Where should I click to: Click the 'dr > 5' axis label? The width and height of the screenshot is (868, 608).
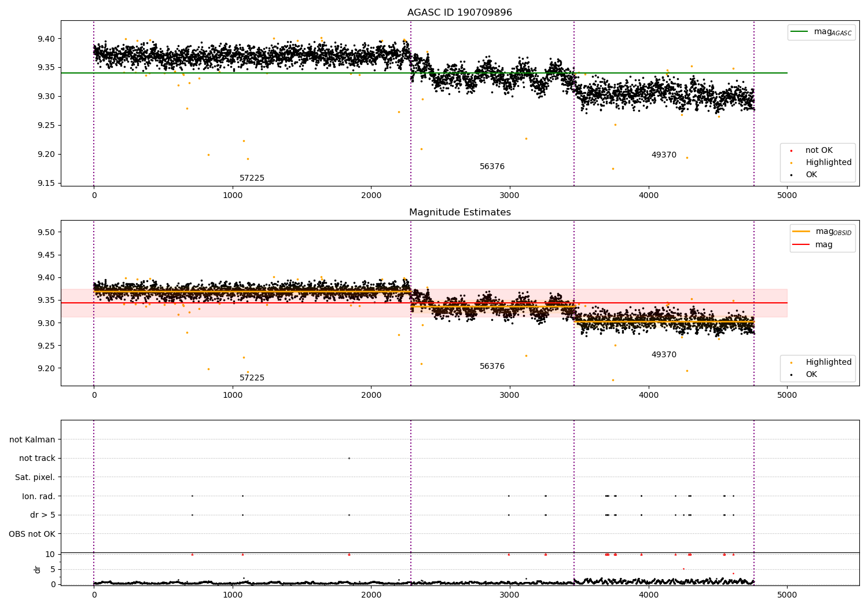[43, 515]
